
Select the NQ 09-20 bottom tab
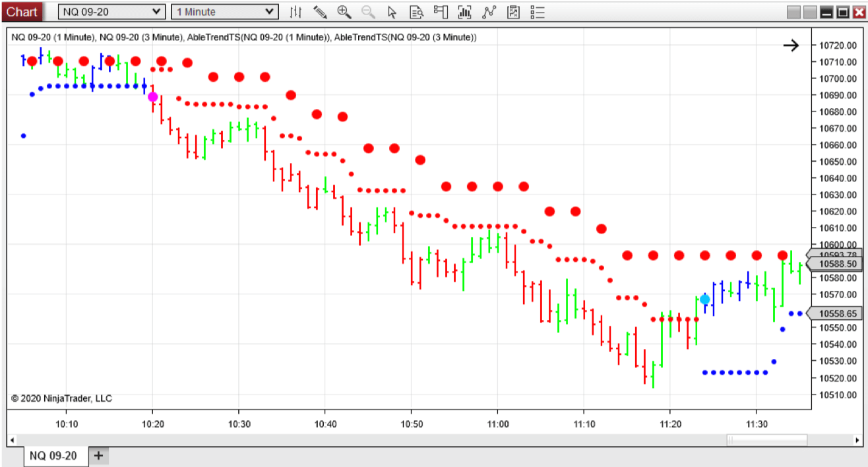click(x=53, y=456)
